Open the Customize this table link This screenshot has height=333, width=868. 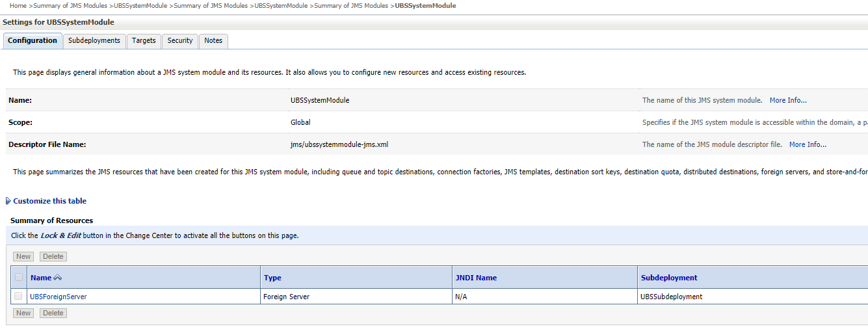click(x=50, y=201)
